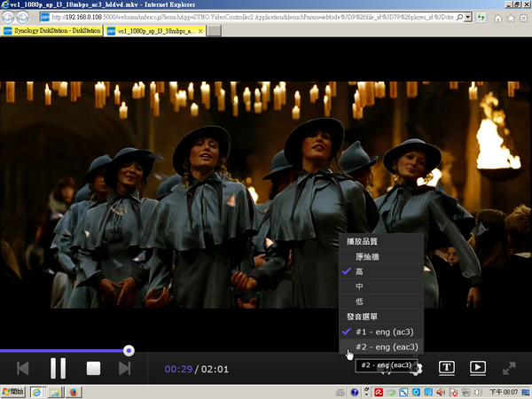Expand the address bar dropdown arrow

pyautogui.click(x=468, y=17)
